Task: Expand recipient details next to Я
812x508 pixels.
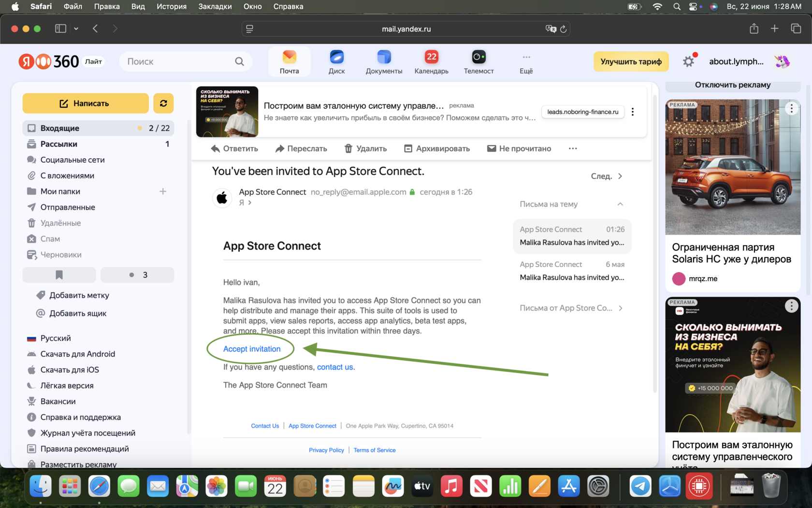Action: click(x=249, y=203)
